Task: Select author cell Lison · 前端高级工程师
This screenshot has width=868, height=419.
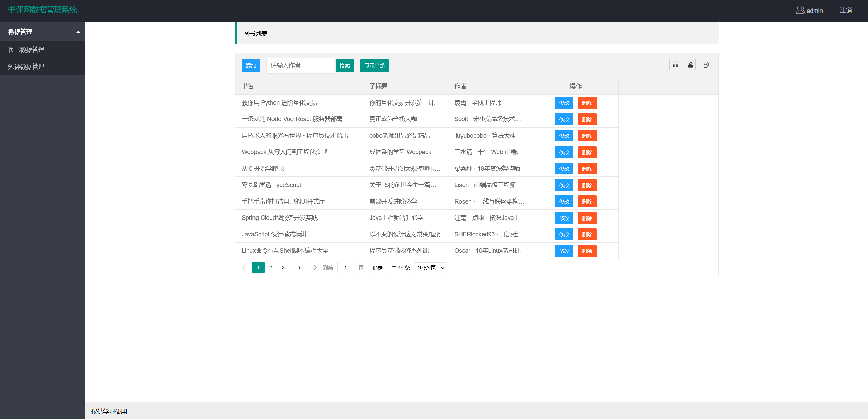Action: [x=491, y=185]
